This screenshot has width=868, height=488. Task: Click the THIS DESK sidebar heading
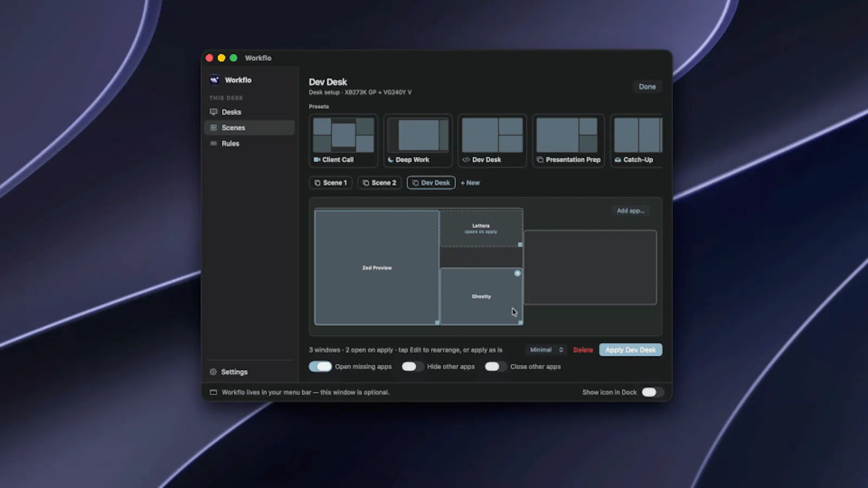(226, 98)
